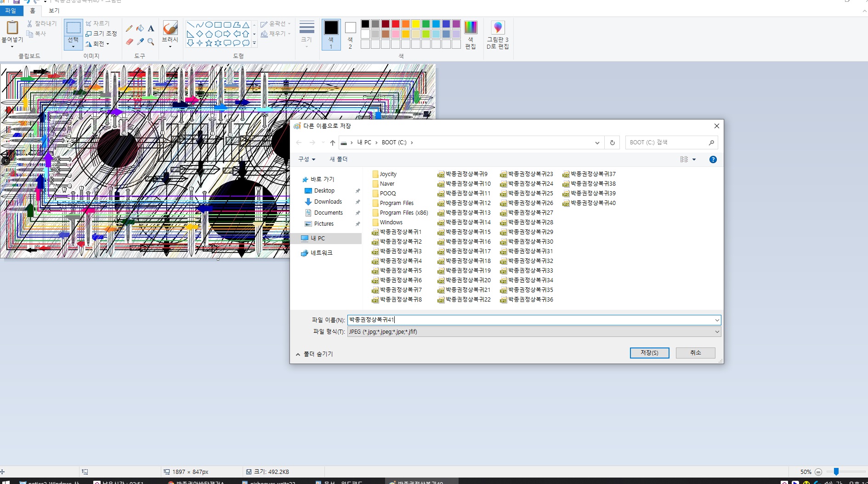
Task: Select Color 2 (색 2) swatch
Action: point(350,34)
